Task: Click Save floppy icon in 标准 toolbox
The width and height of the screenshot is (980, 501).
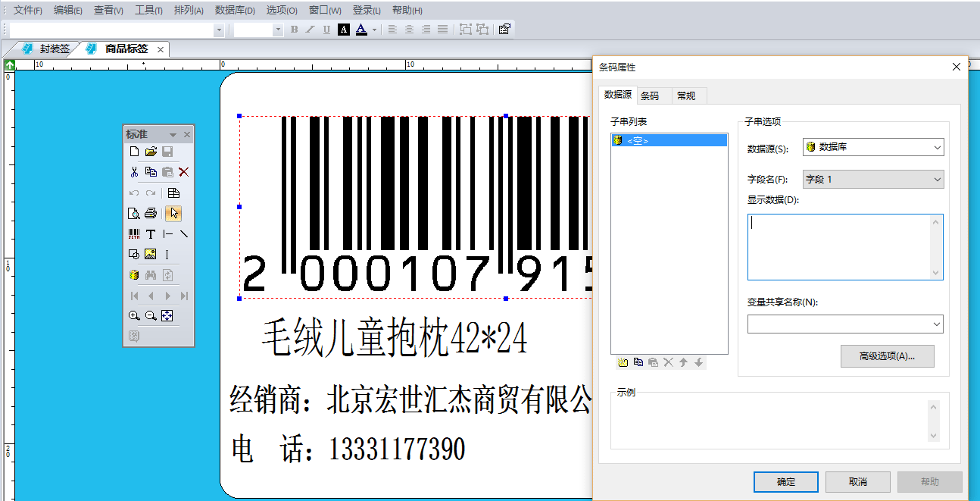Action: (167, 152)
